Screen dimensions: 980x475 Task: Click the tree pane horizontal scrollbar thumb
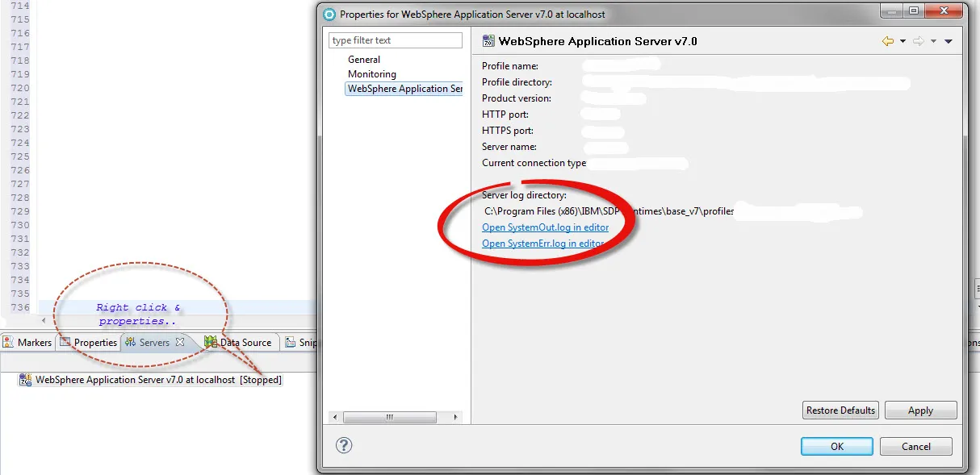pyautogui.click(x=389, y=417)
